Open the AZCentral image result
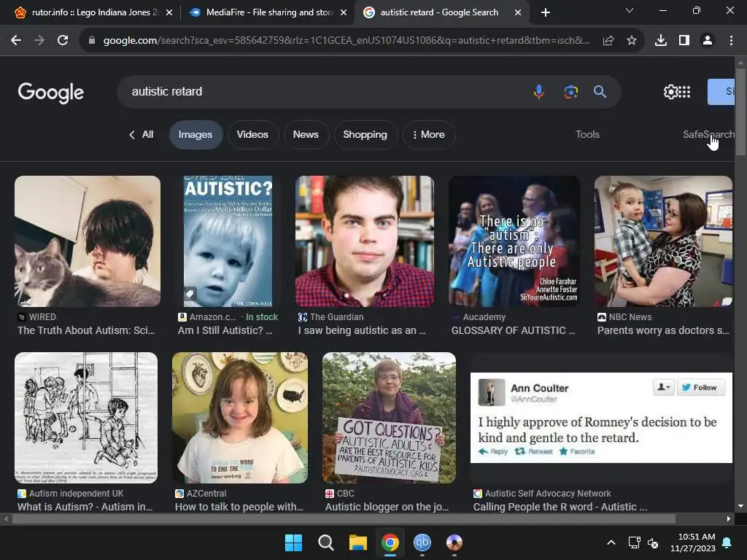This screenshot has height=560, width=747. tap(240, 418)
